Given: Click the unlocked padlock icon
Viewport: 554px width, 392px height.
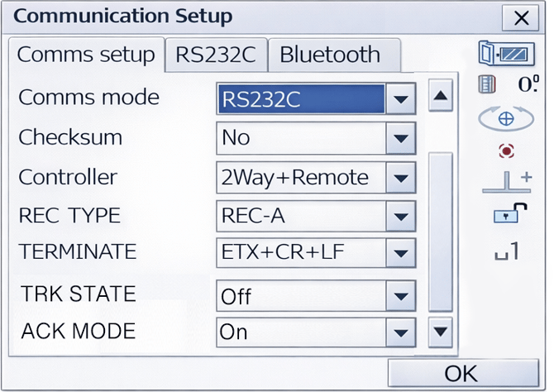Looking at the screenshot, I should pyautogui.click(x=506, y=213).
